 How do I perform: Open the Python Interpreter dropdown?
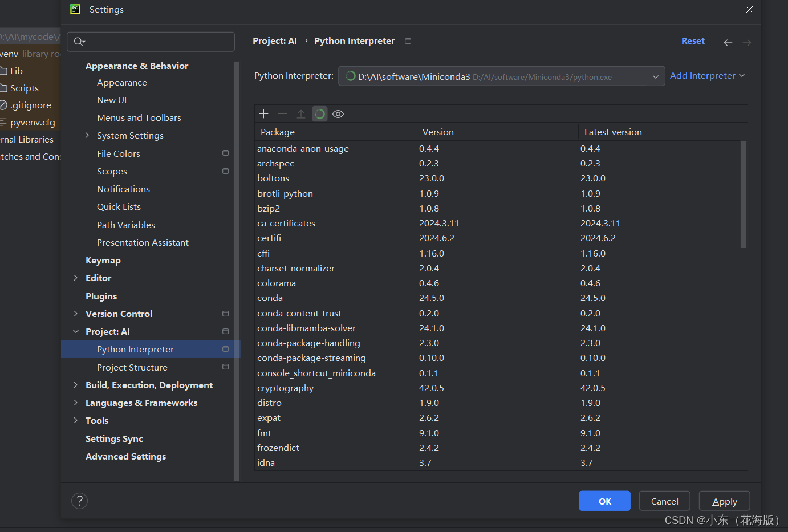point(502,76)
